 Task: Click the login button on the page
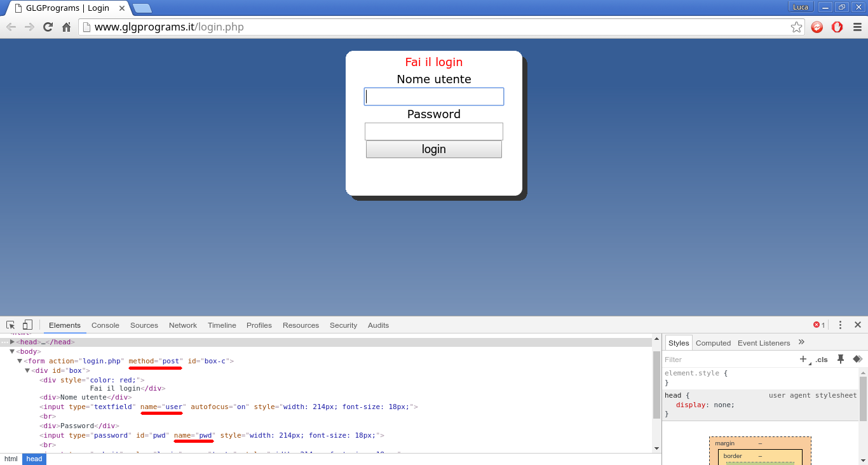(433, 149)
